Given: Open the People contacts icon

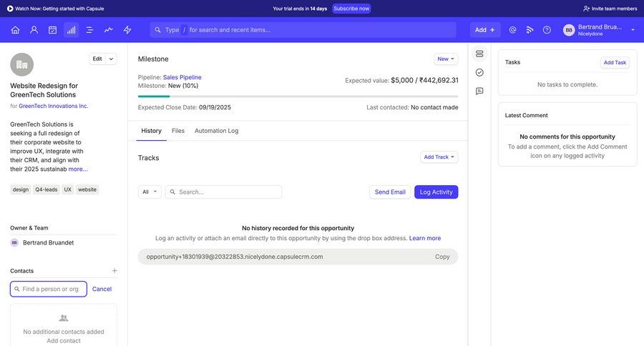Looking at the screenshot, I should tap(34, 30).
